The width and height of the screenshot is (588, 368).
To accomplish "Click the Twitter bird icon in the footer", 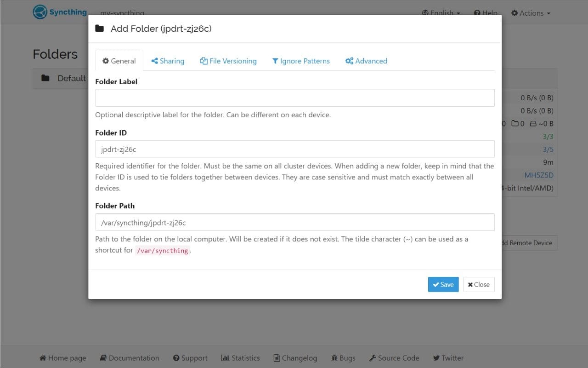I will 436,358.
